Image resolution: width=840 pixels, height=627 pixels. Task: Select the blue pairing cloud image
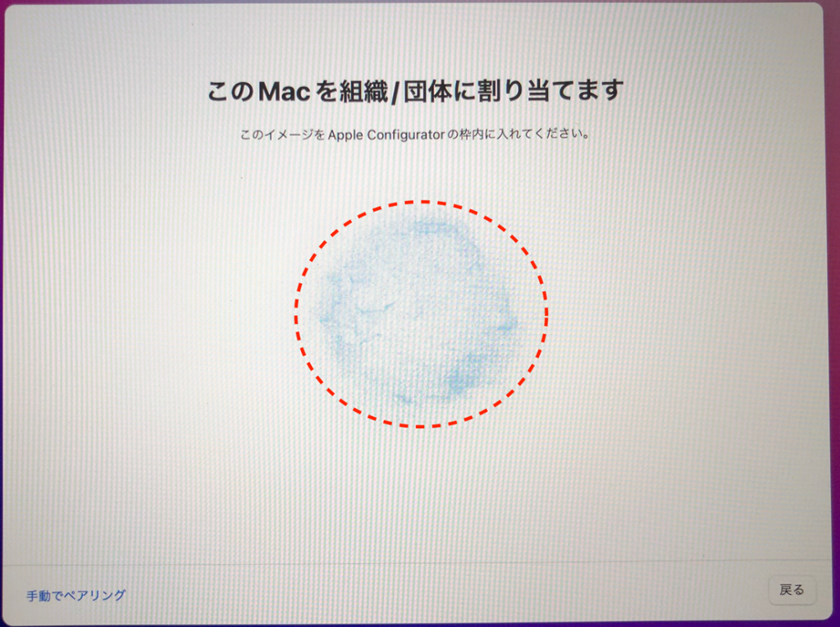[420, 314]
